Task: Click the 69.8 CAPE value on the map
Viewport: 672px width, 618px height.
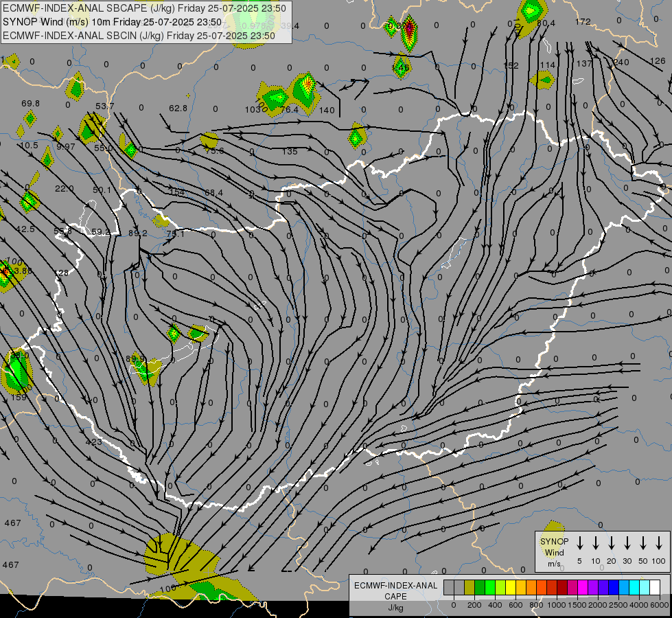Action: (x=30, y=104)
